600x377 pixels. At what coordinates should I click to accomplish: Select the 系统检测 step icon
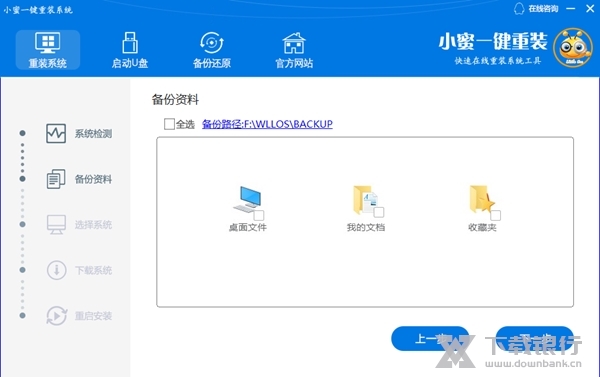pyautogui.click(x=56, y=134)
